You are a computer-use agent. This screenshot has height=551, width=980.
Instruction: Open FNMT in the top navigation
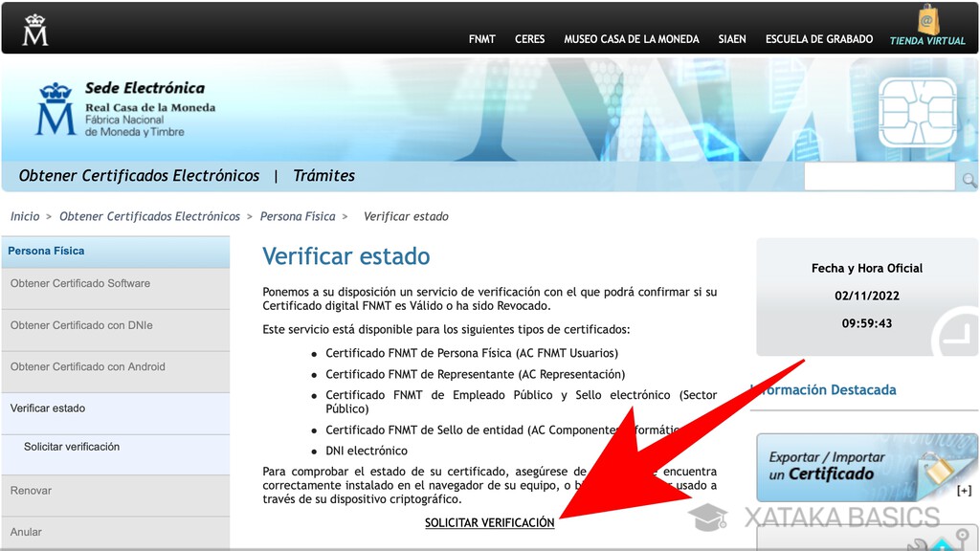481,39
